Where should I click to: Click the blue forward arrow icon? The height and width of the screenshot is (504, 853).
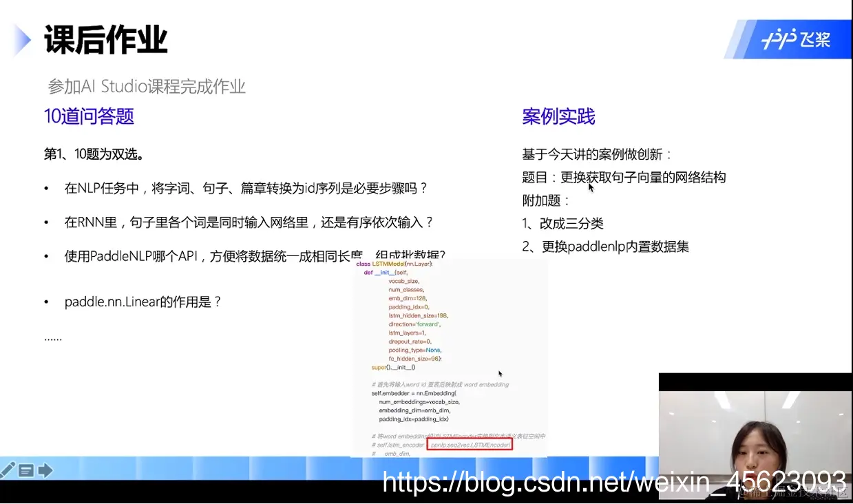(44, 470)
